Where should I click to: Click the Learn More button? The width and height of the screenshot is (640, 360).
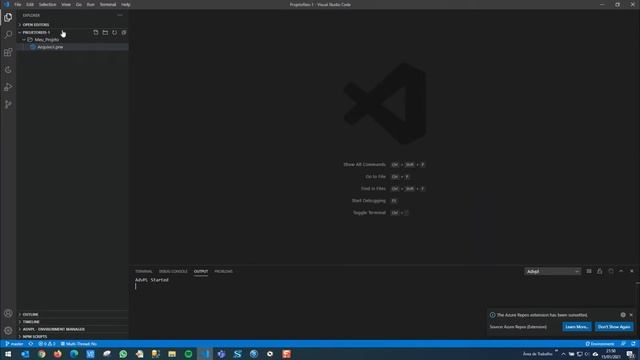pyautogui.click(x=577, y=327)
